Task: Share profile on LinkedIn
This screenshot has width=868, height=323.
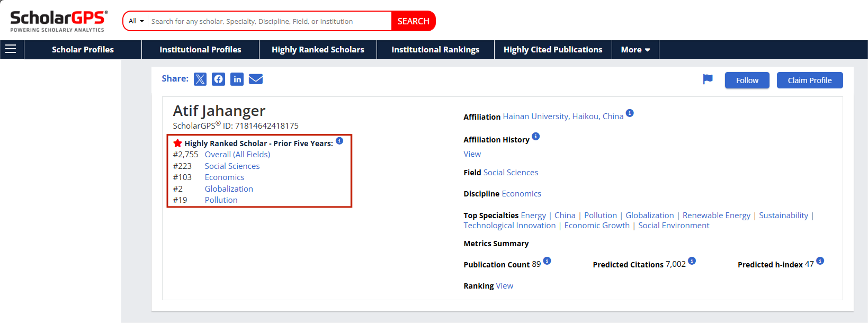Action: pyautogui.click(x=237, y=79)
